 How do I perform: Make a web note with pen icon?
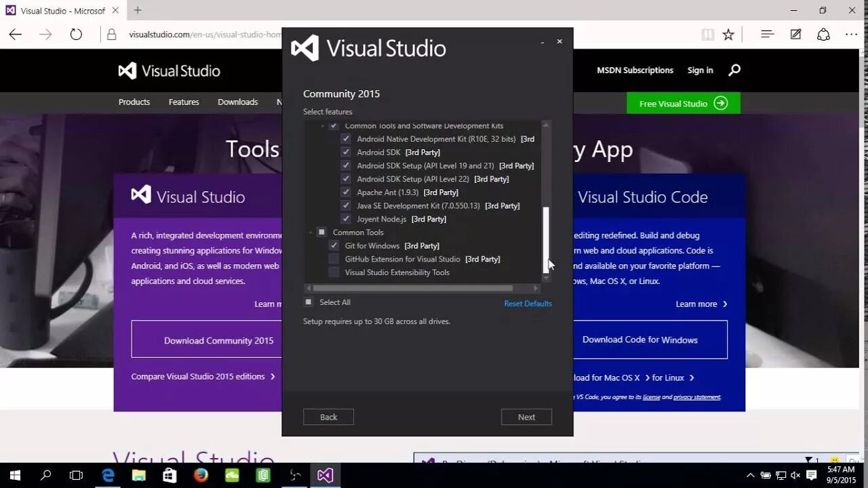pos(795,35)
